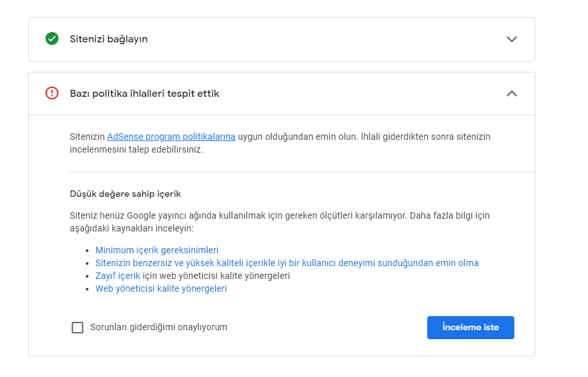Click the paragraph starting Siteniz henüz Google
Screen dimensions: 588x377
pos(280,222)
